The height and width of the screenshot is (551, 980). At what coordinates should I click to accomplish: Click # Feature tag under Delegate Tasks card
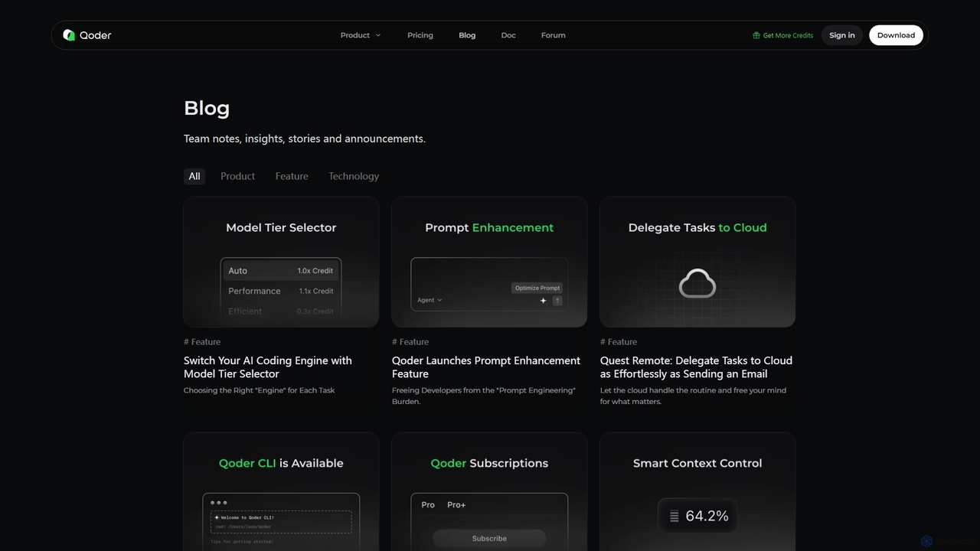(x=619, y=342)
